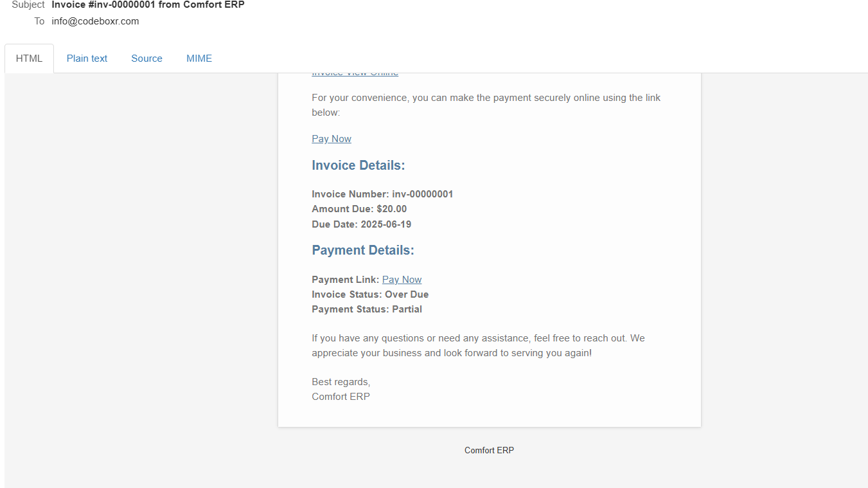Click the Invoice Details heading
Image resolution: width=868 pixels, height=488 pixels.
pyautogui.click(x=358, y=166)
